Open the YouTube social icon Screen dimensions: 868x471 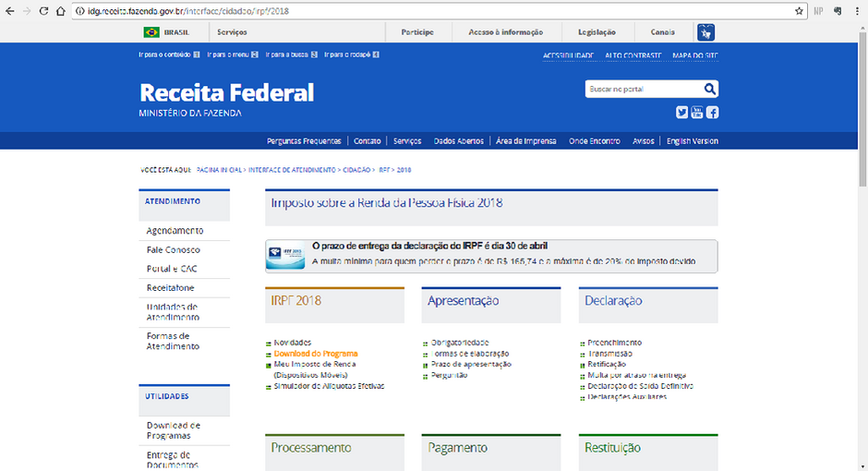coord(697,113)
